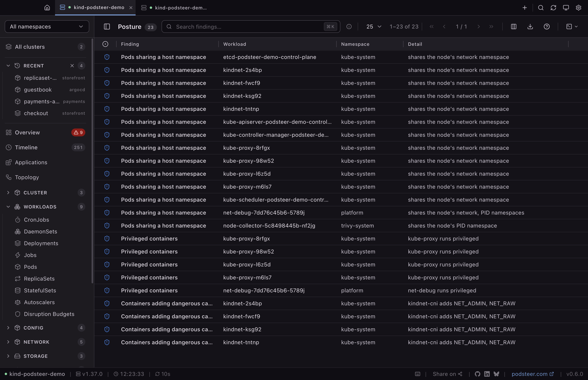
Task: Click the LinkedIn icon in status bar
Action: coord(487,374)
